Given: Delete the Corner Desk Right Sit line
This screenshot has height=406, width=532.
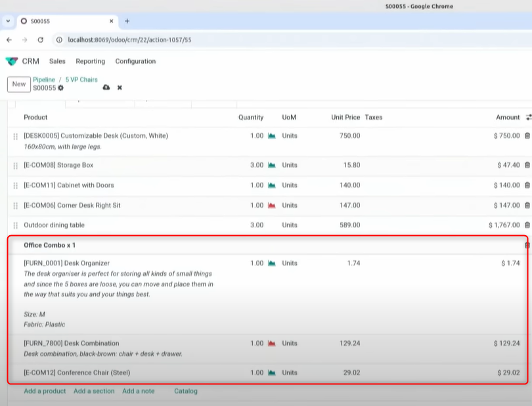Looking at the screenshot, I should pyautogui.click(x=527, y=206).
